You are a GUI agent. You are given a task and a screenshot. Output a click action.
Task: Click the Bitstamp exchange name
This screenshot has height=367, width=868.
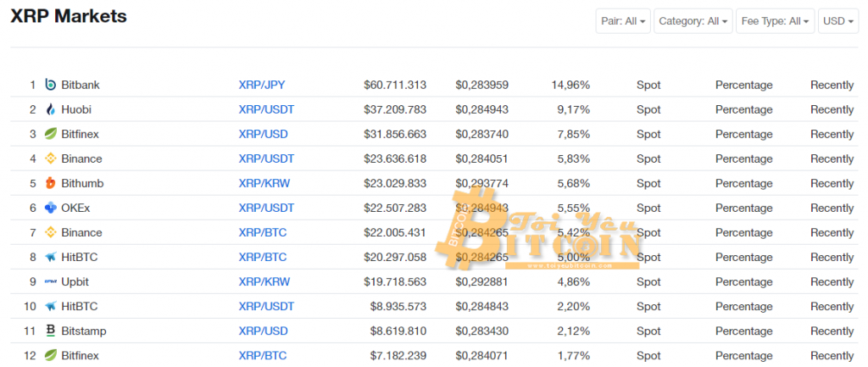pyautogui.click(x=84, y=331)
